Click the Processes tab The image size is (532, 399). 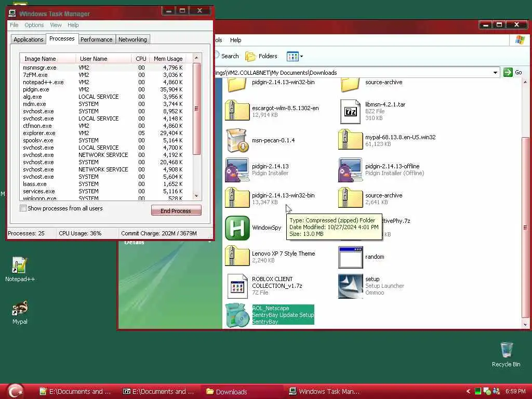pos(62,38)
